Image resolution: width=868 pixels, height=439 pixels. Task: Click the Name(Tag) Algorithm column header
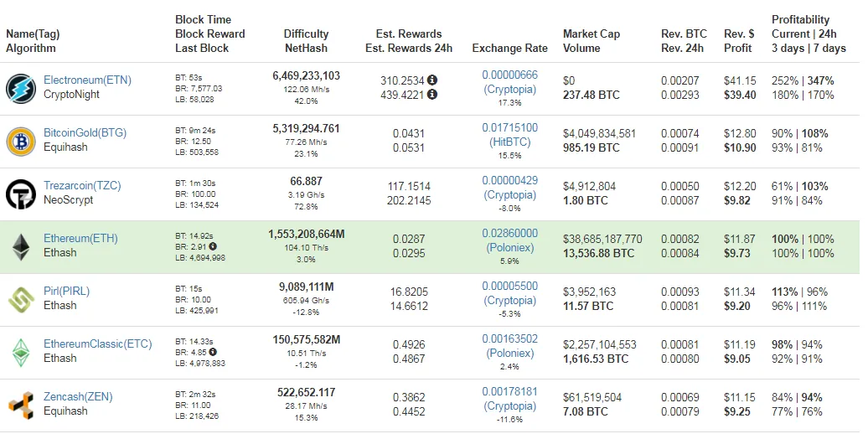33,41
